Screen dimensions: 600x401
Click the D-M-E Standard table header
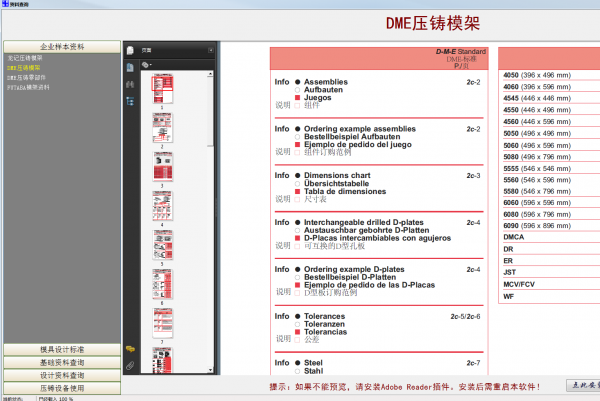tap(461, 51)
